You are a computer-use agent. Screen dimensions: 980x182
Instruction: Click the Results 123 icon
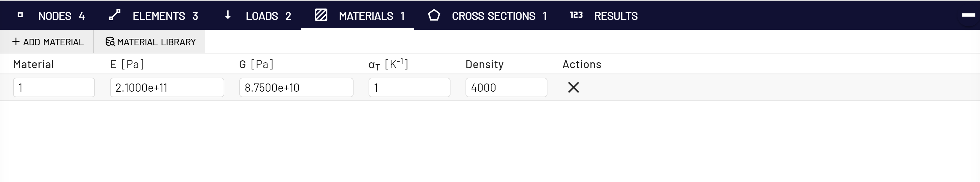pyautogui.click(x=576, y=15)
